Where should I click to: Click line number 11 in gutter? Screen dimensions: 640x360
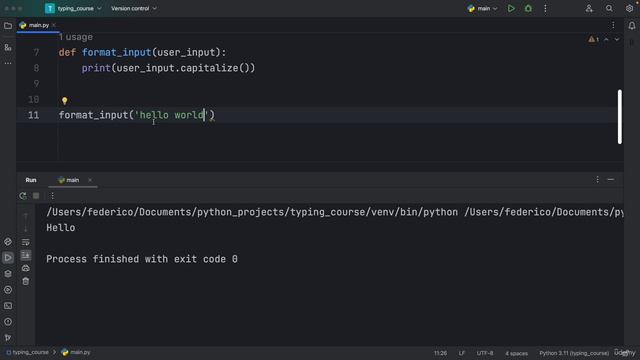click(34, 115)
